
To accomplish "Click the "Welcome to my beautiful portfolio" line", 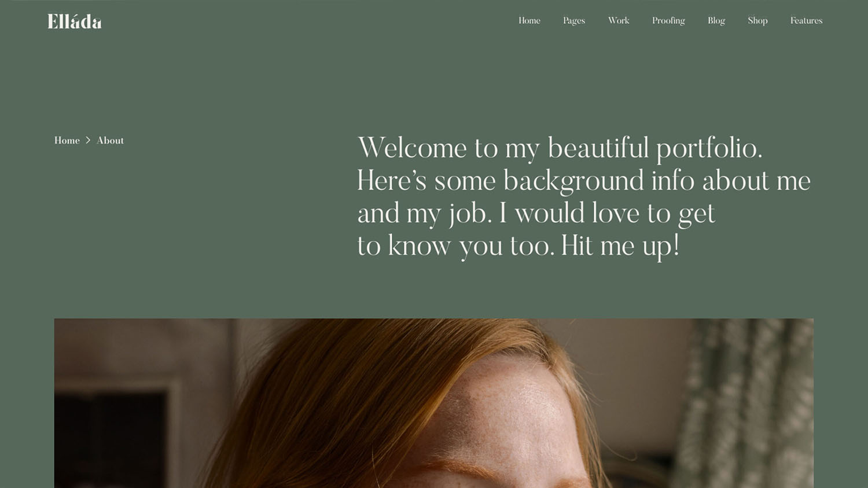I will (560, 148).
